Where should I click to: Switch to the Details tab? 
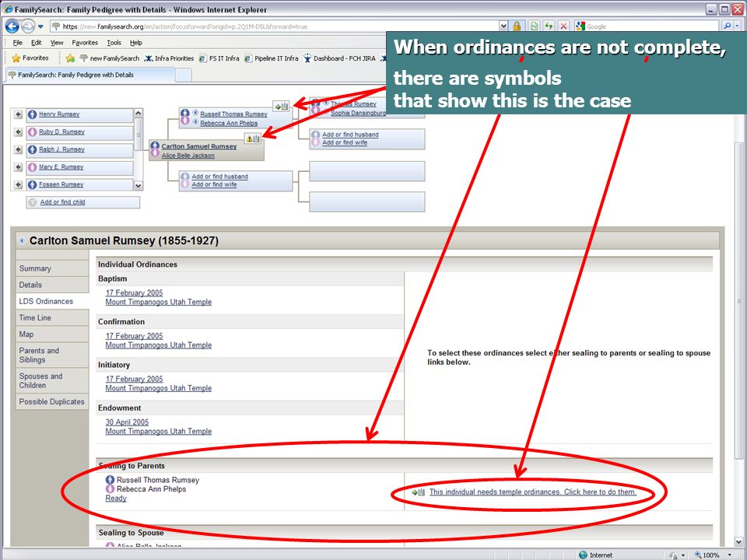(52, 285)
